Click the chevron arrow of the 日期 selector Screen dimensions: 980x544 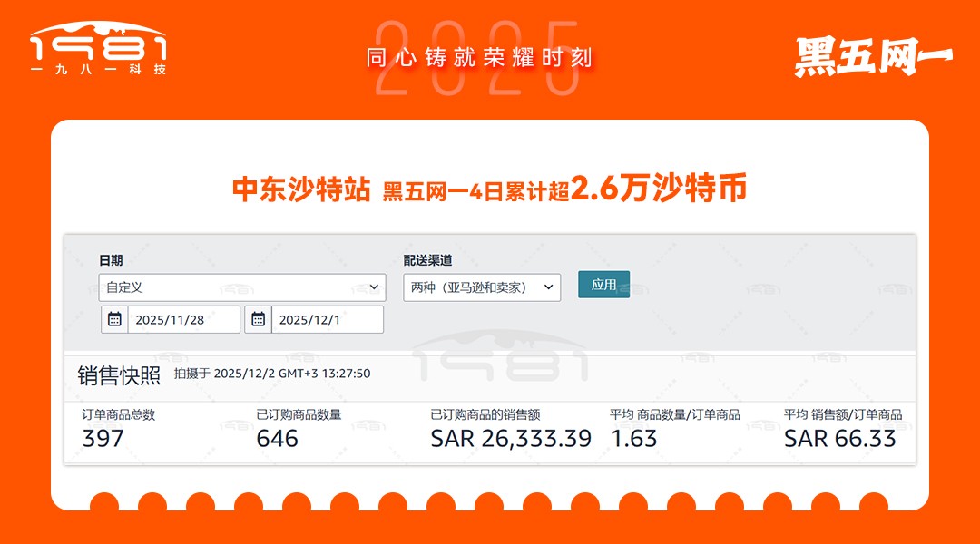coord(374,287)
